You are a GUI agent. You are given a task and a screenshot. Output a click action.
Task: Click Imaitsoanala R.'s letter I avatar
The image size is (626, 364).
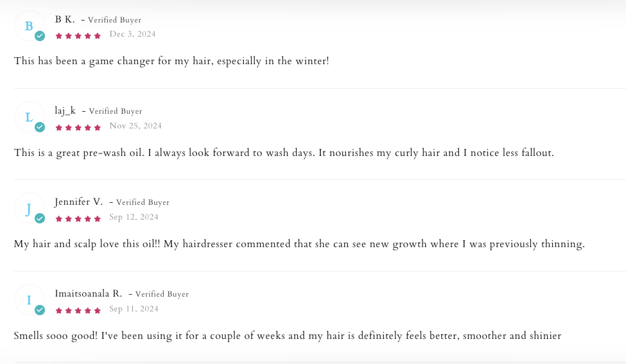[28, 300]
